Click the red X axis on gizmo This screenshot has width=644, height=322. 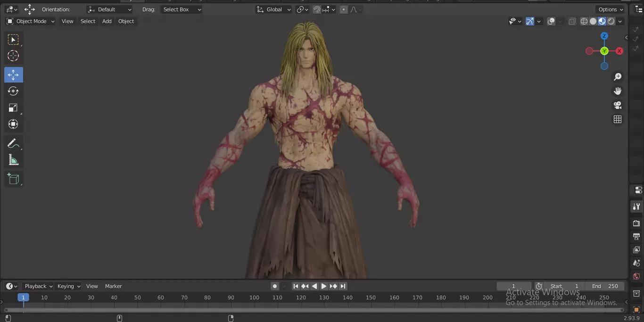point(619,51)
